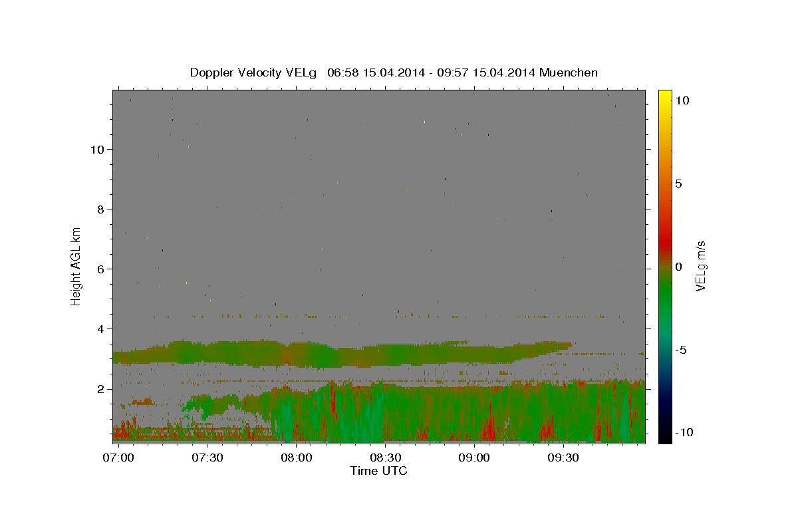Click the yellow top of the colorbar
Viewport: 798px width, 532px height.
pyautogui.click(x=665, y=93)
